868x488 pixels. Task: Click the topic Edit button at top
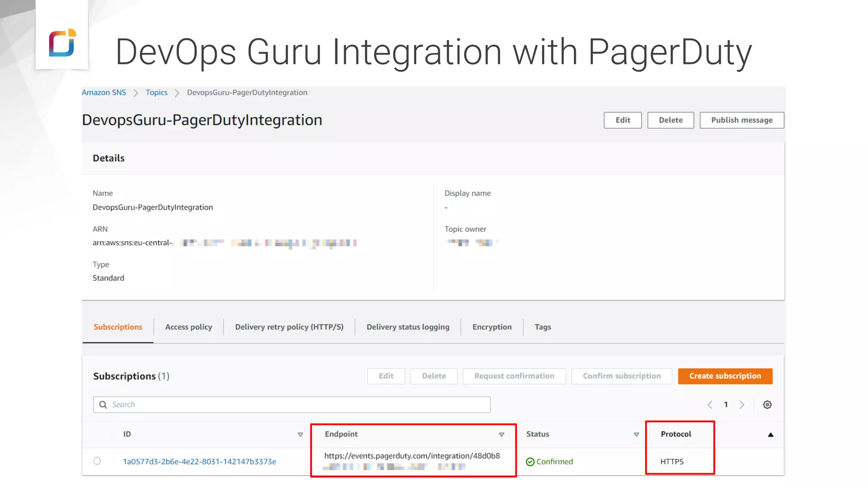[623, 120]
